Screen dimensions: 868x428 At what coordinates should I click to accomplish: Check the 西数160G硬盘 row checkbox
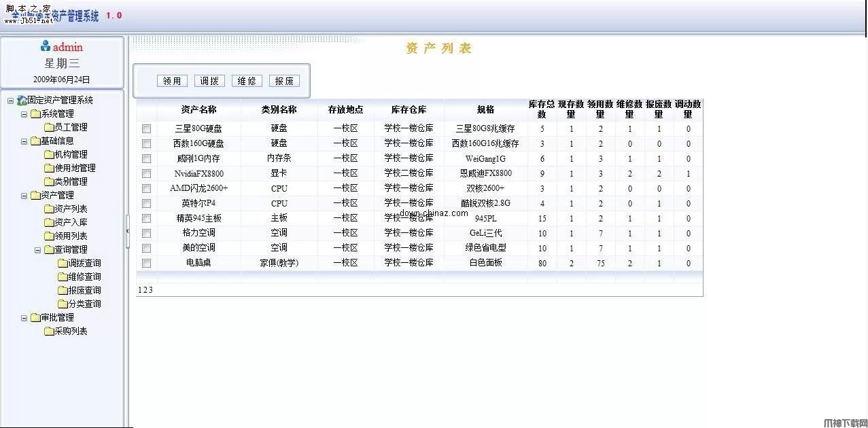pos(146,143)
